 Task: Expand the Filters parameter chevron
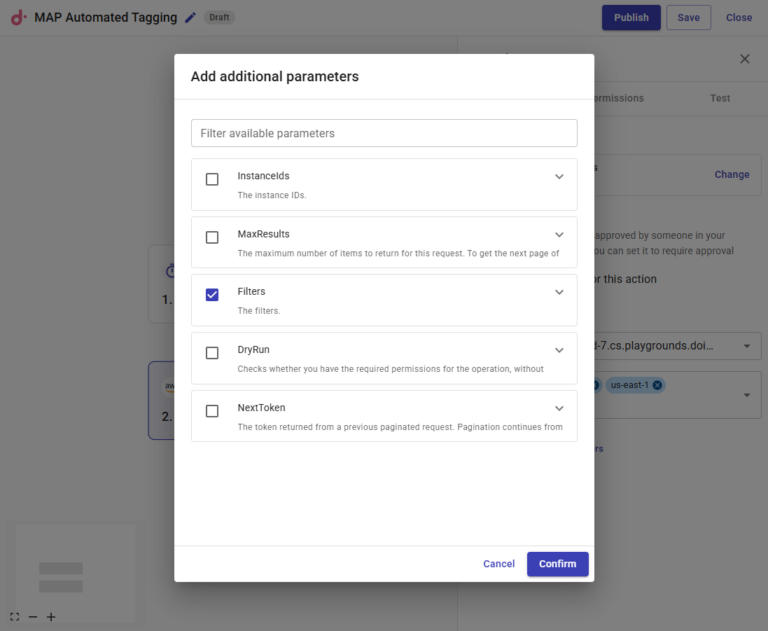pyautogui.click(x=559, y=292)
